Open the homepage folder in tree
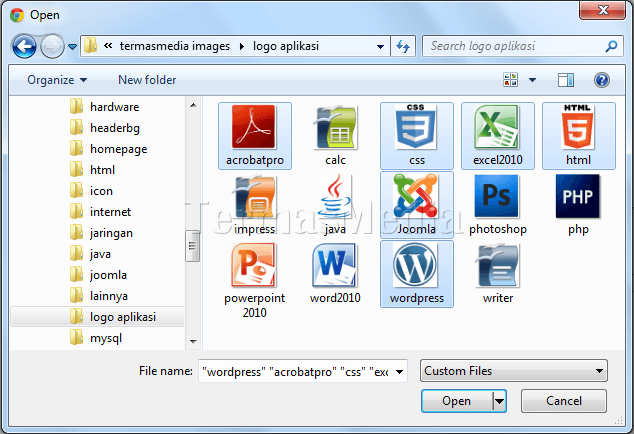Viewport: 634px width, 434px height. click(108, 149)
